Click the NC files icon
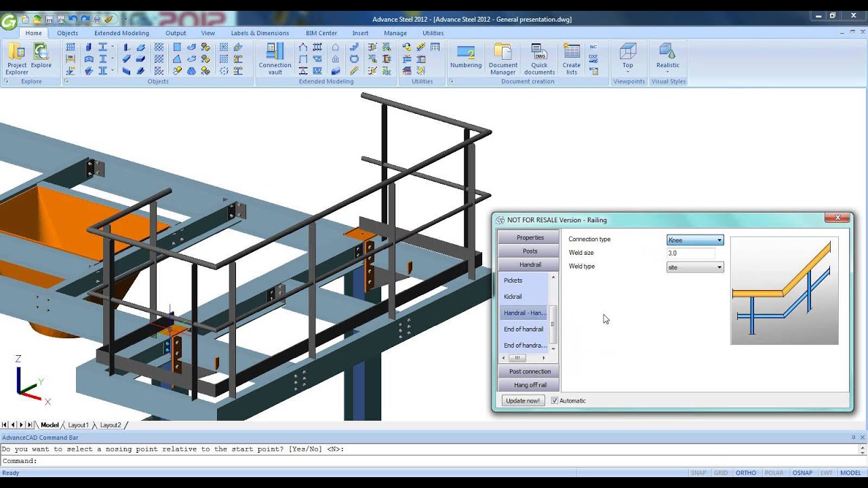 (x=593, y=47)
